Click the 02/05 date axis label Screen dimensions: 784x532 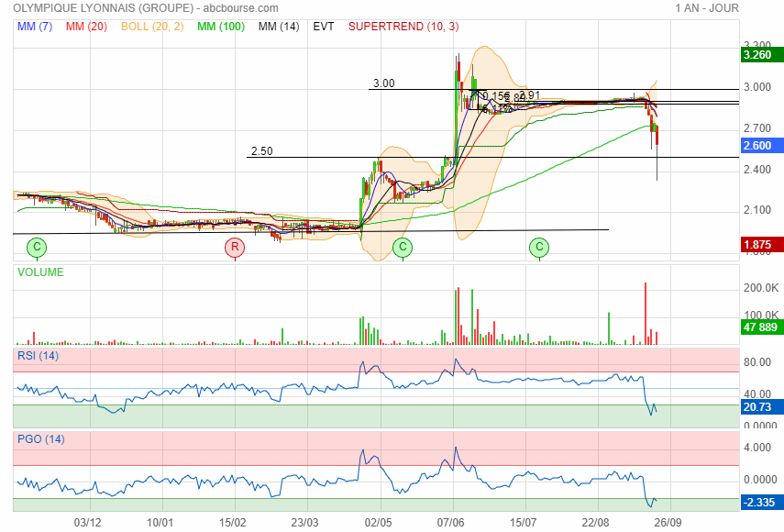[378, 523]
